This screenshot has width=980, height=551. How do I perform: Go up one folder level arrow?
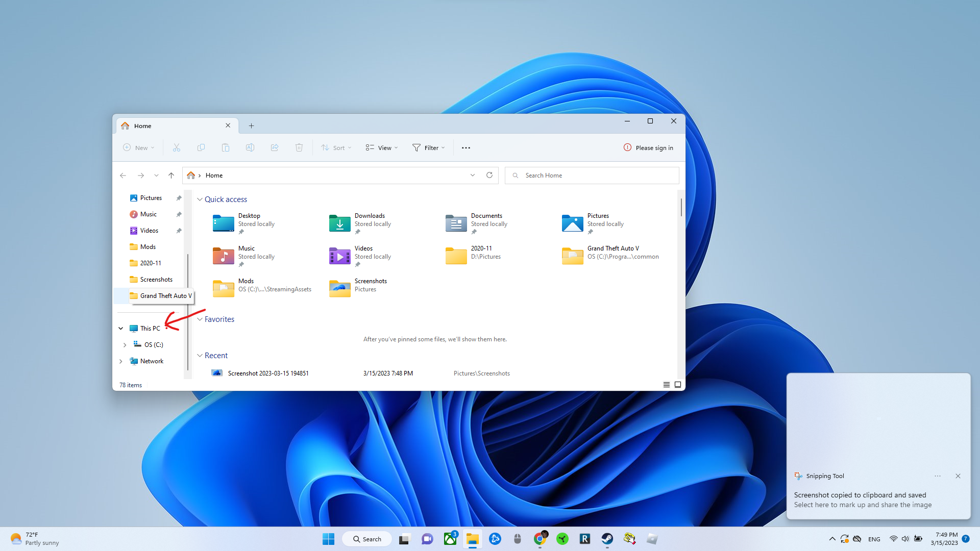[171, 175]
